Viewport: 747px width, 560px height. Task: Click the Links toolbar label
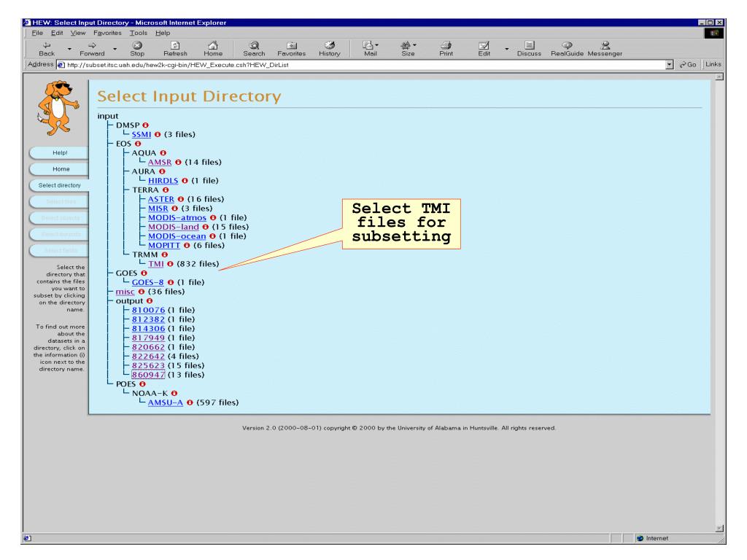[x=713, y=65]
